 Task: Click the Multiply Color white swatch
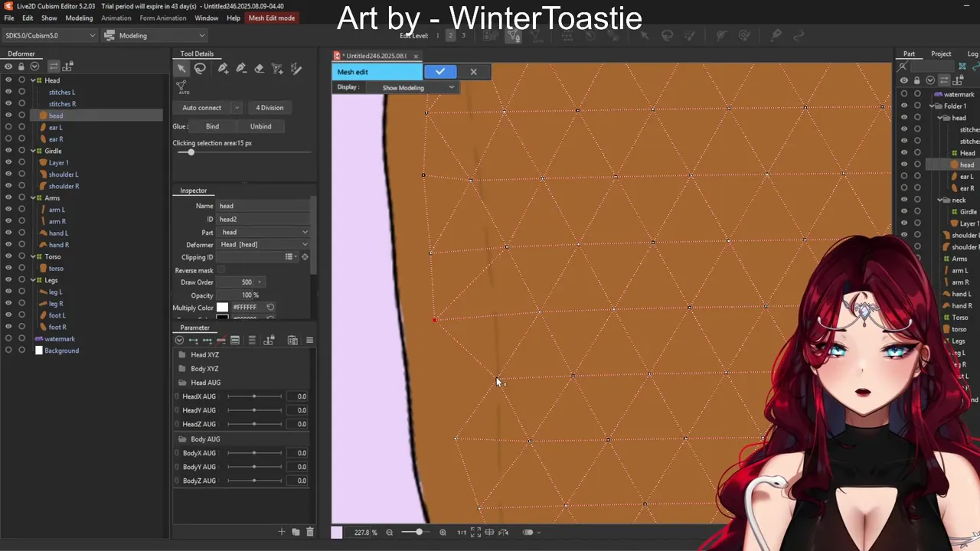[x=222, y=307]
